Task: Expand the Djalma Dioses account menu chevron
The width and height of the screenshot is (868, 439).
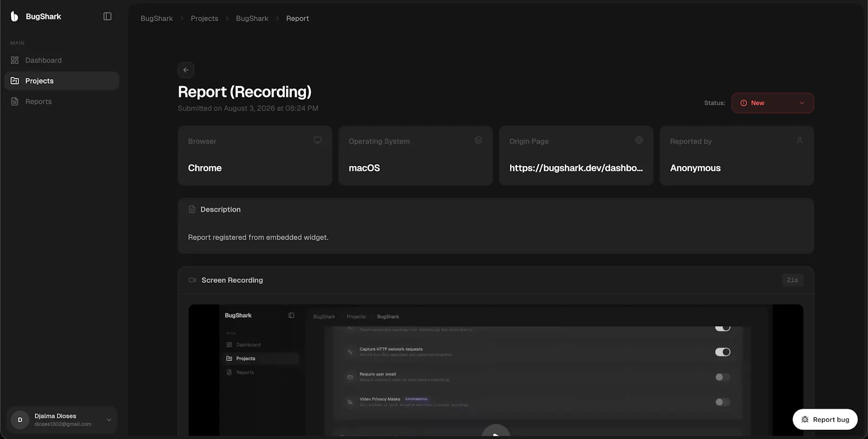Action: point(109,420)
